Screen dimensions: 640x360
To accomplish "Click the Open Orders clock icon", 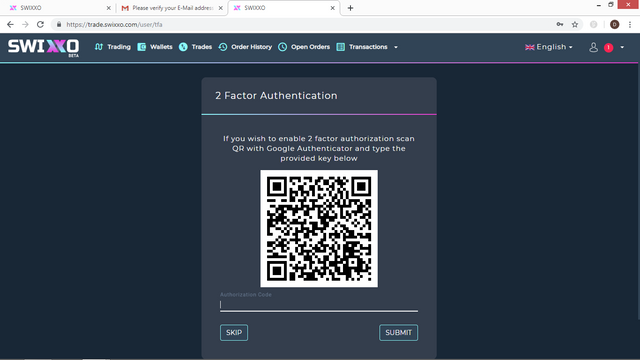I will (x=282, y=47).
